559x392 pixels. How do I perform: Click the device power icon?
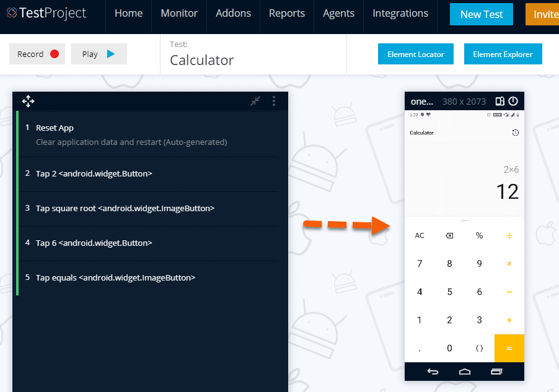pyautogui.click(x=513, y=101)
